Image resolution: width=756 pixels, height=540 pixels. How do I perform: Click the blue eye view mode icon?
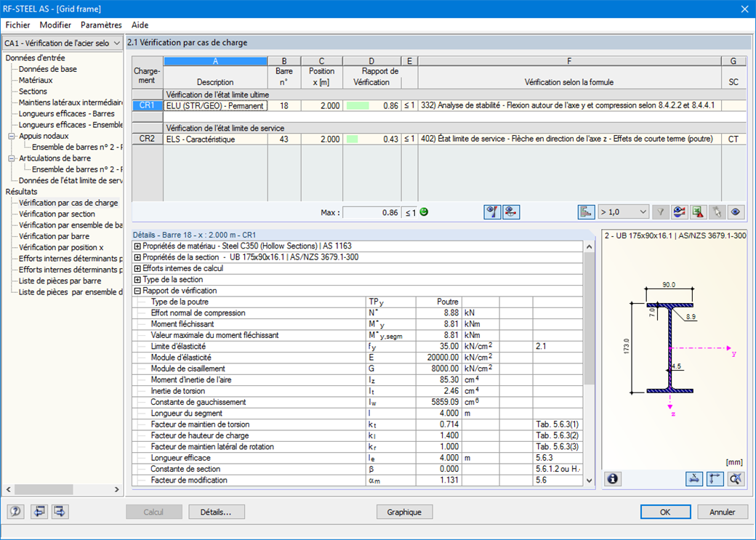(735, 212)
